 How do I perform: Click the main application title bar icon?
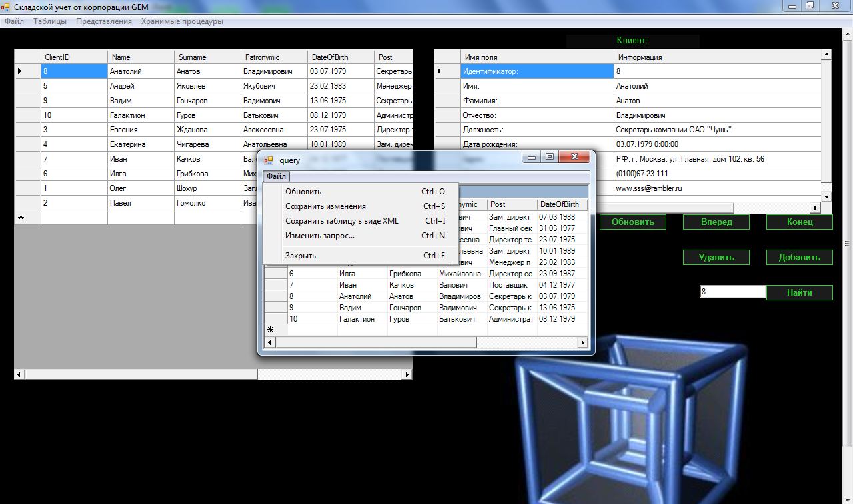click(x=6, y=7)
